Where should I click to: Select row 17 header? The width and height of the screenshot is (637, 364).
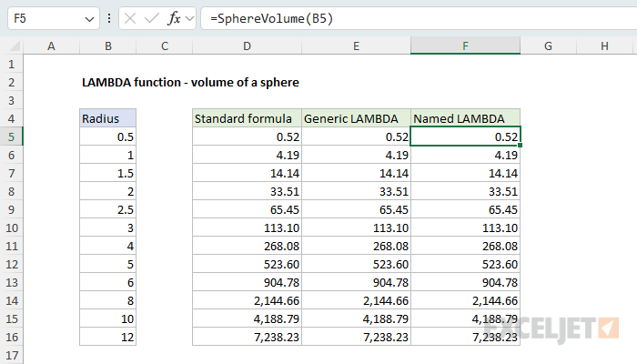click(11, 355)
